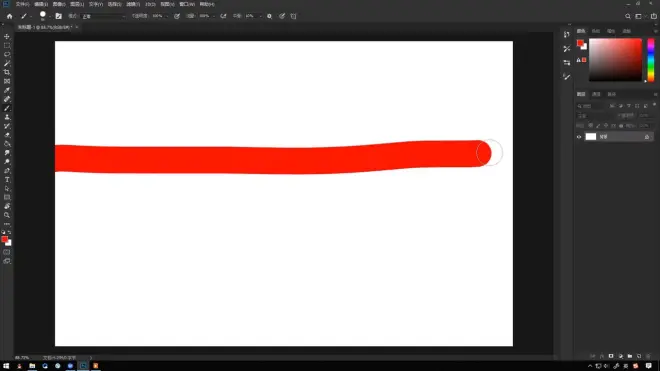Select the Horizontal Type tool
Screen dimensions: 660x371
click(7, 180)
